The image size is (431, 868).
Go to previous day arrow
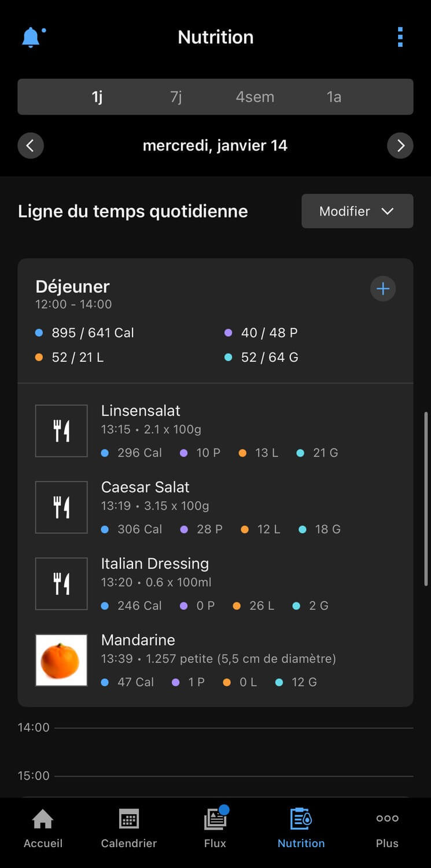point(31,145)
